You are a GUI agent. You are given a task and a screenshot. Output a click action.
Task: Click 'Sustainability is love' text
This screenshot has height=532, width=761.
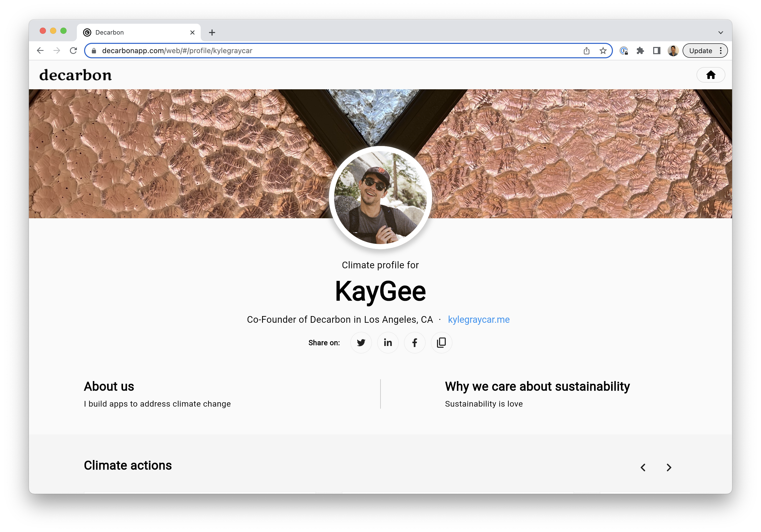(x=484, y=404)
